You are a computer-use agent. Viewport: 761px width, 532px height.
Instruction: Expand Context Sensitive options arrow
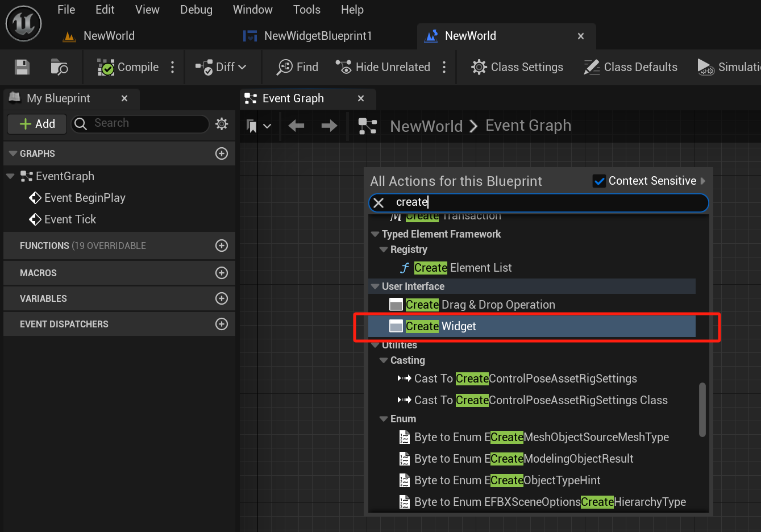703,181
